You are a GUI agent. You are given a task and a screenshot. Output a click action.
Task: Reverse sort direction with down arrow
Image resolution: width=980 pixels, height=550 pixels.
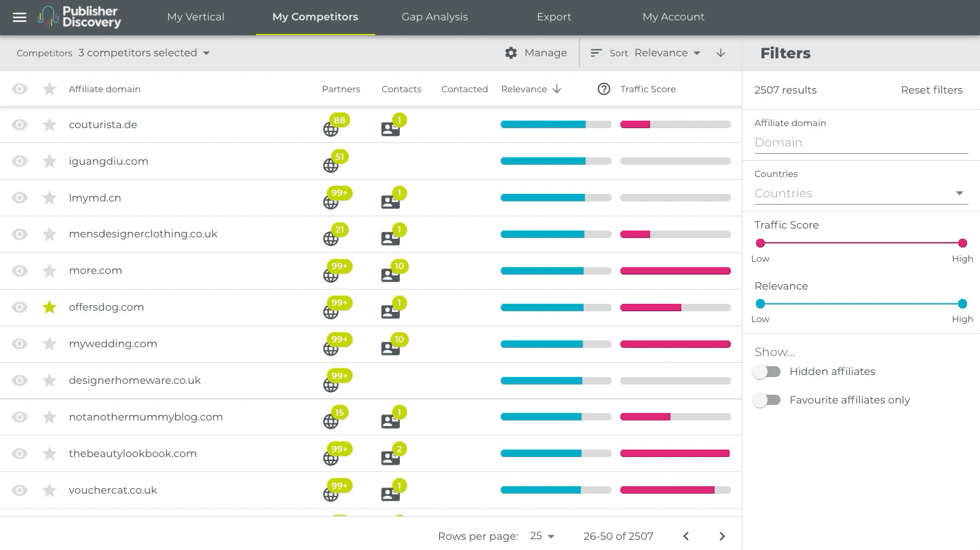[721, 53]
